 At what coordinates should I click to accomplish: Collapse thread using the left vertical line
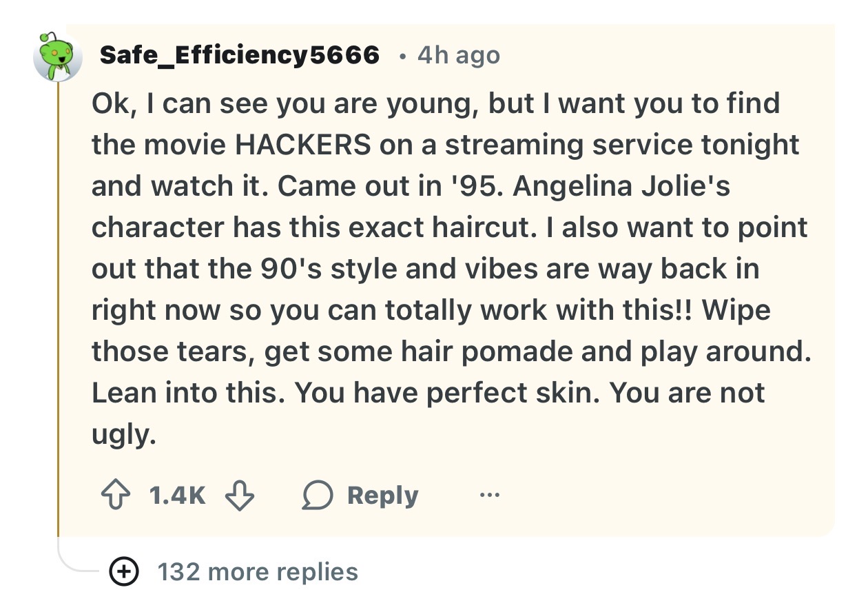(x=59, y=310)
